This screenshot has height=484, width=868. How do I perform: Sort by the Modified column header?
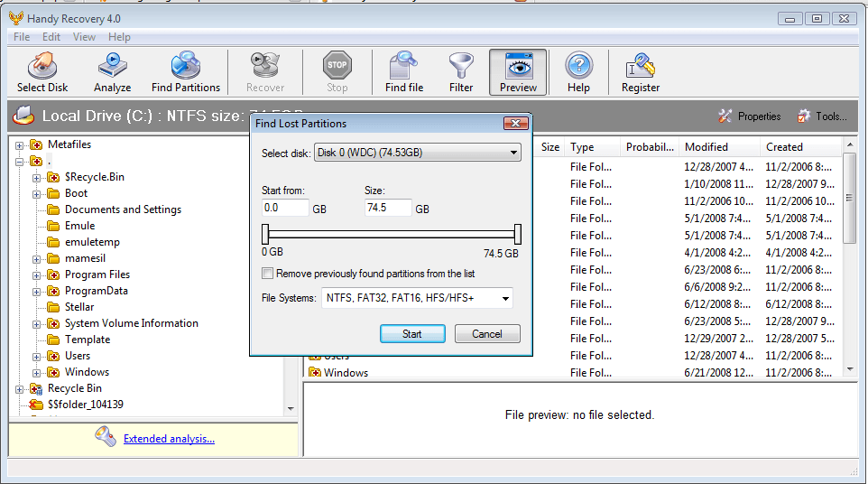click(x=719, y=147)
